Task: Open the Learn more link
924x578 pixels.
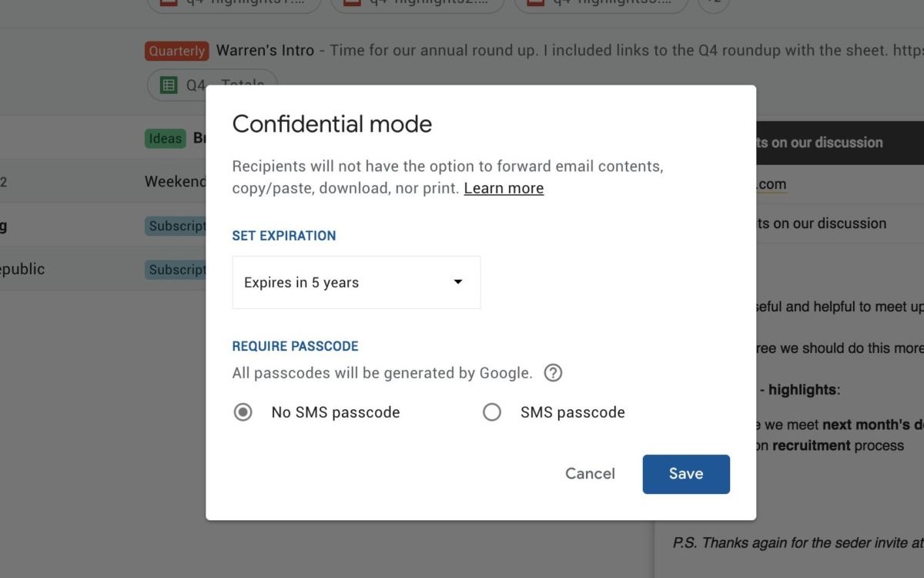Action: pos(504,188)
